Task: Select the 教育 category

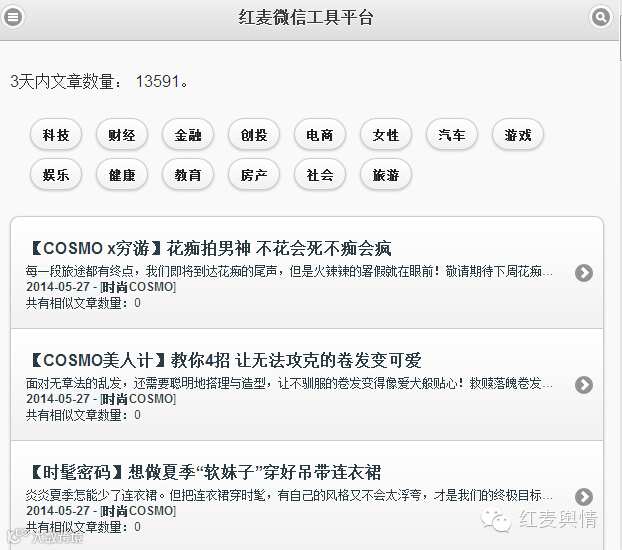Action: 188,175
